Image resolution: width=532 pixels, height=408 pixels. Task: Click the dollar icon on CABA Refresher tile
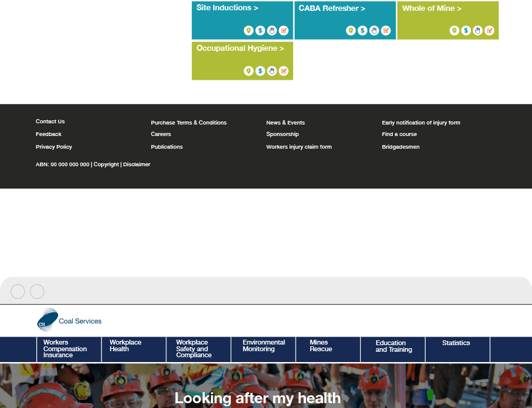[x=362, y=30]
